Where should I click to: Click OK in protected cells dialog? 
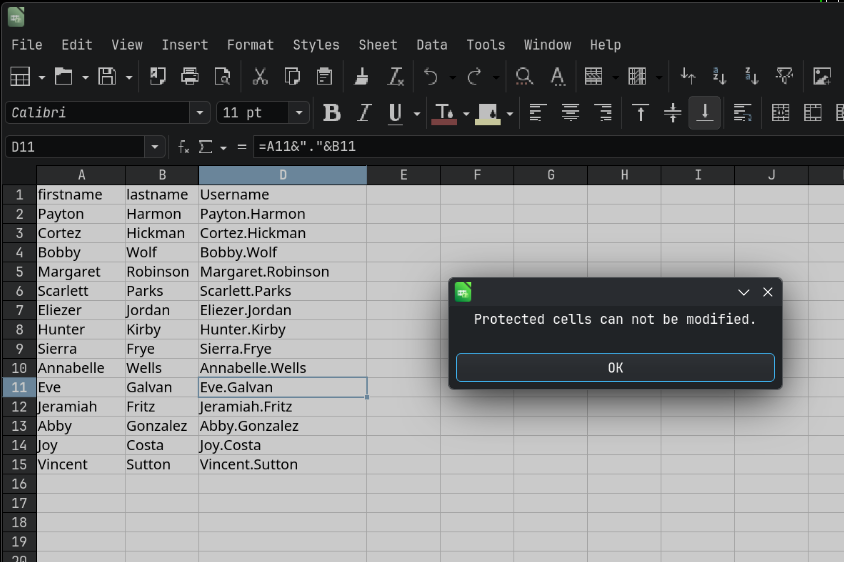click(x=615, y=367)
